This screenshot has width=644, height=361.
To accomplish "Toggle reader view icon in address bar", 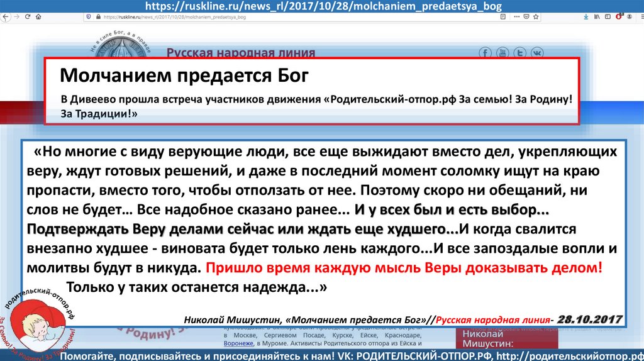I will tap(502, 17).
